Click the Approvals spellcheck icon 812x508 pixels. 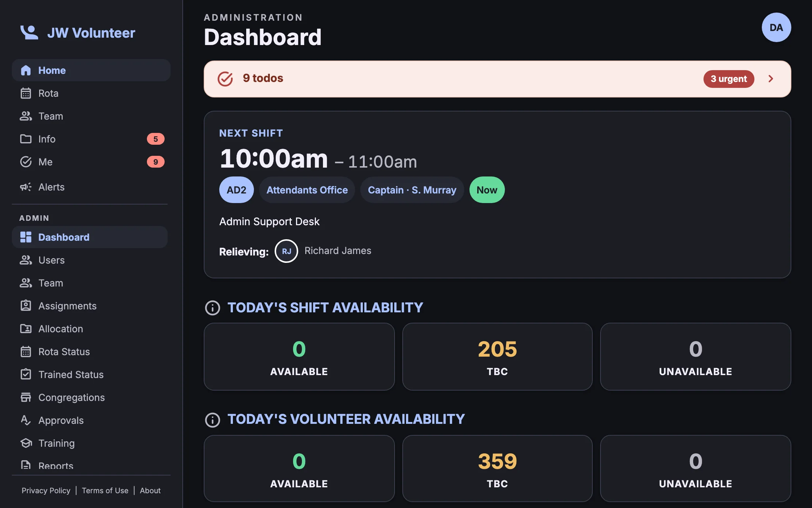pos(26,420)
